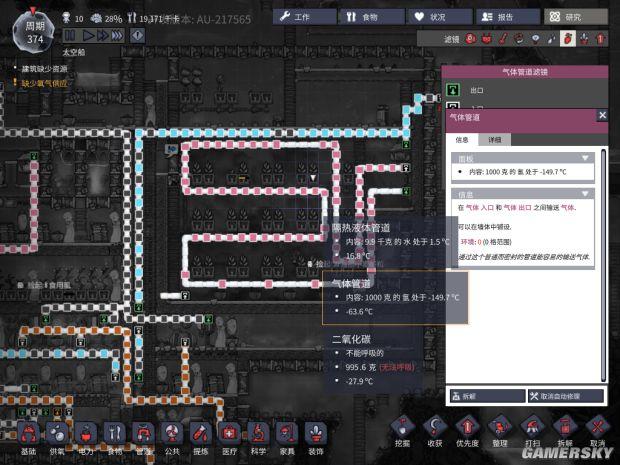The image size is (620, 465).
Task: Toggle the power overlay filter
Action: tap(486, 39)
